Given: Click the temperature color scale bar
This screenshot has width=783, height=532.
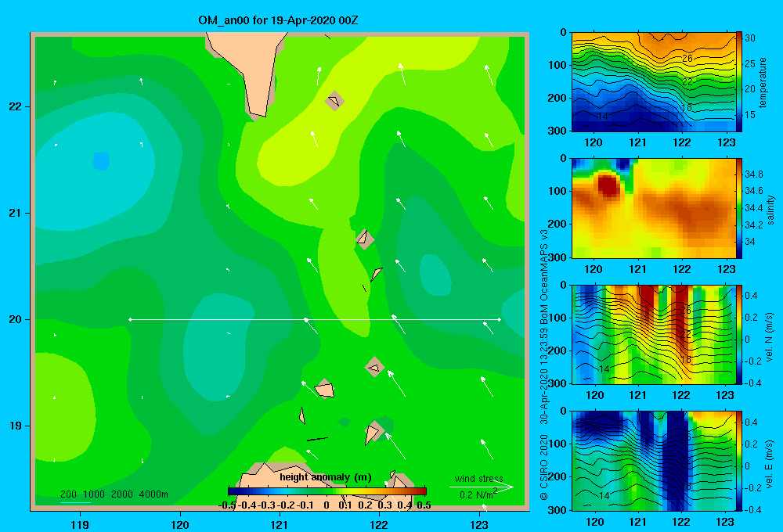Looking at the screenshot, I should [739, 82].
